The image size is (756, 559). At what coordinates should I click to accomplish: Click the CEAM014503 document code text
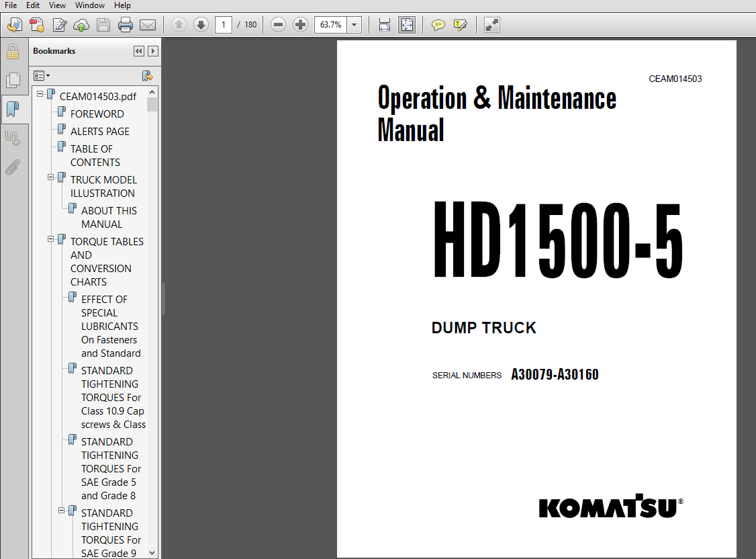pos(675,79)
